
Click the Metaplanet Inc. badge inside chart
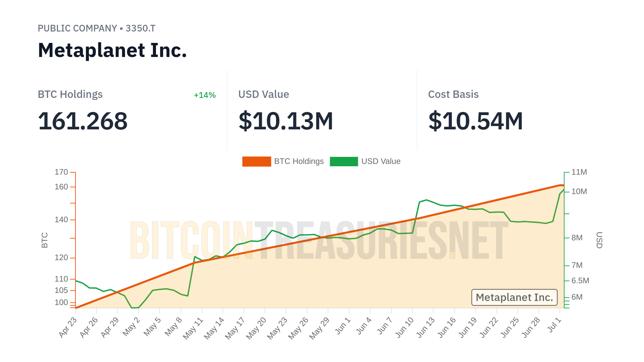[514, 297]
